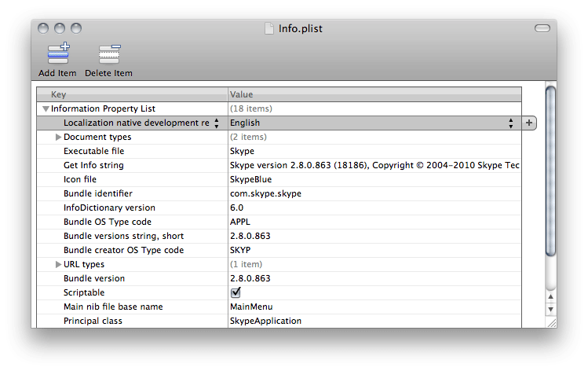The height and width of the screenshot is (371, 588).
Task: Uncheck the Scriptable checkbox
Action: point(236,292)
